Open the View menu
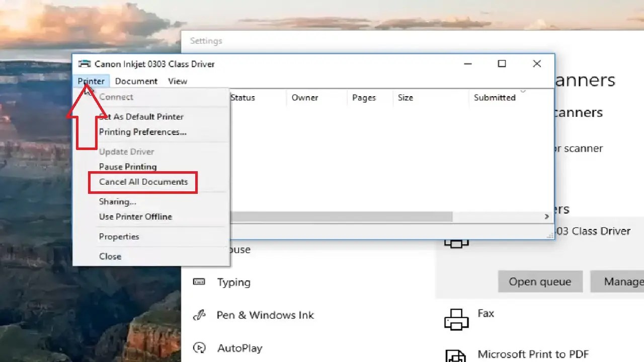Screen dimensions: 644x362 pos(177,81)
